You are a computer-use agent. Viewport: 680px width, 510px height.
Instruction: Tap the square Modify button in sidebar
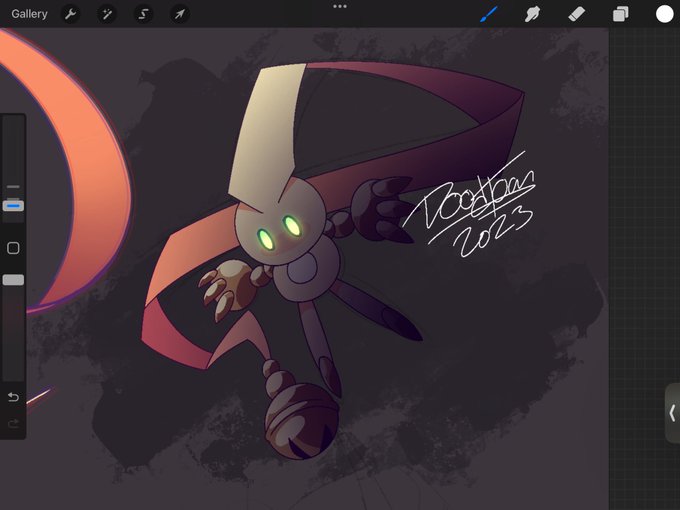13,248
